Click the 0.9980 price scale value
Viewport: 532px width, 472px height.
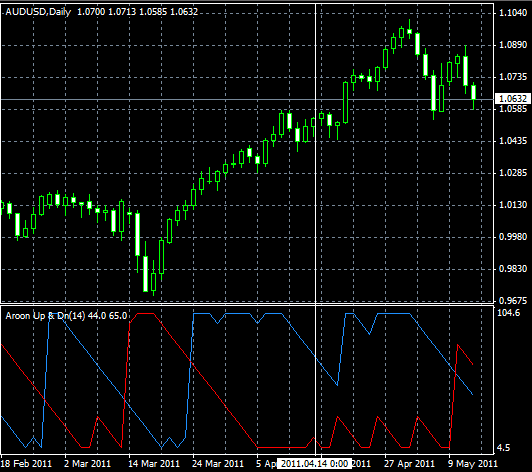point(513,237)
